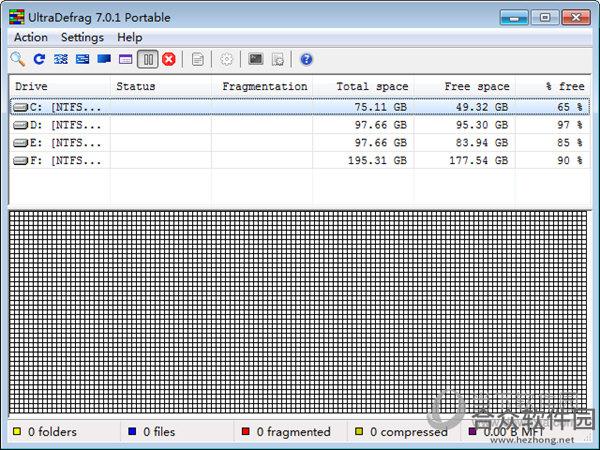Sort by the % free column header

point(553,86)
